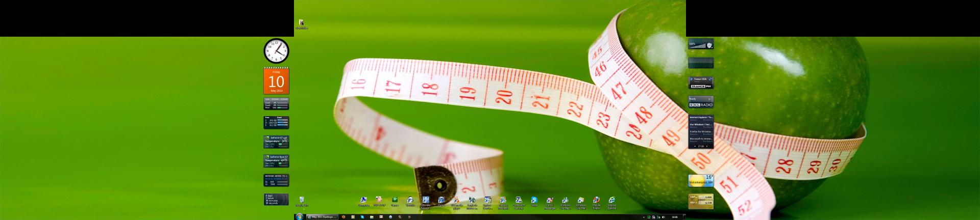Launch the iTunes desktop shortcut

coord(441,200)
